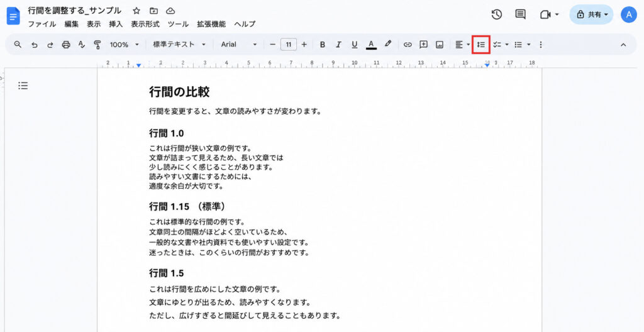Open the Google Docs home icon
Screen dimensions: 644x332
[x=13, y=16]
